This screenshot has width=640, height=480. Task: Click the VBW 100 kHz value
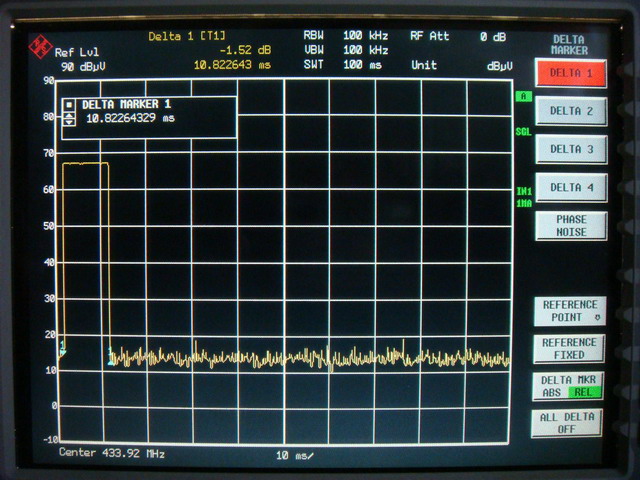click(365, 50)
